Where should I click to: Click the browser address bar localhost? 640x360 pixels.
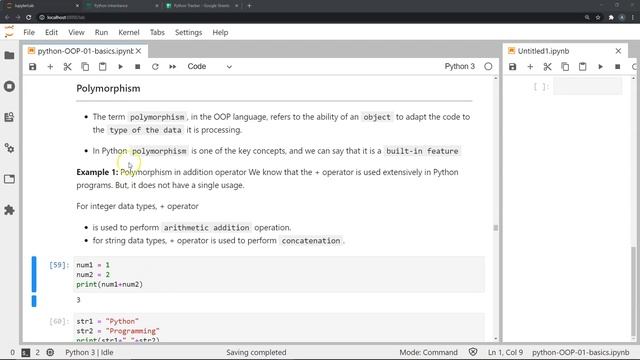pos(310,18)
